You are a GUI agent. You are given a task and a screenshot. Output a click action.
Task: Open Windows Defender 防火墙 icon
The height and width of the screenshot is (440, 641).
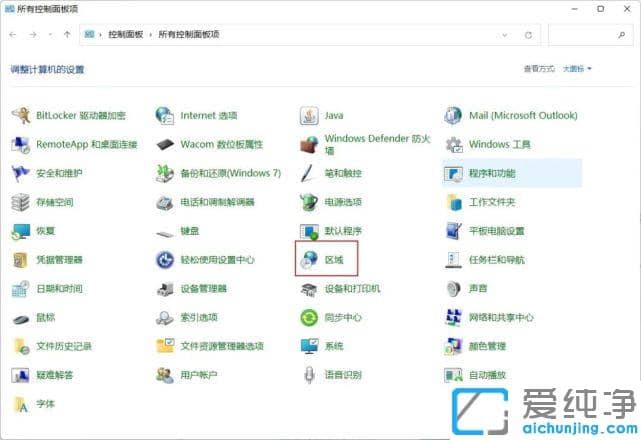coord(309,145)
